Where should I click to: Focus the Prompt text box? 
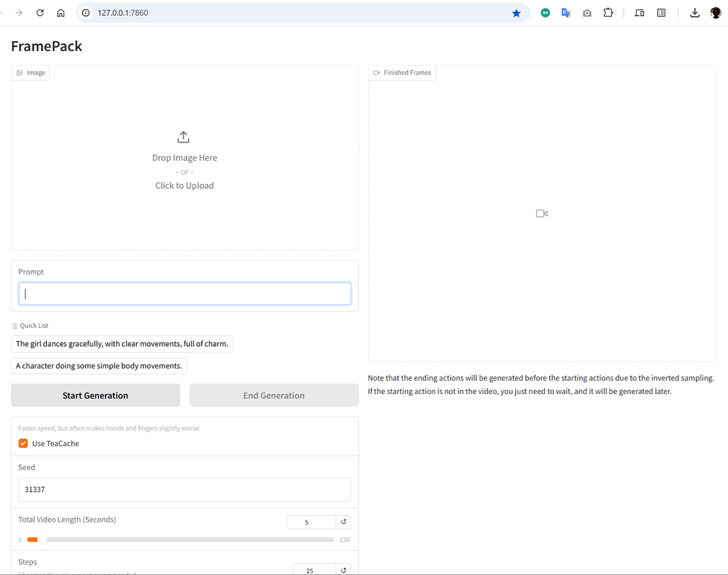coord(184,294)
